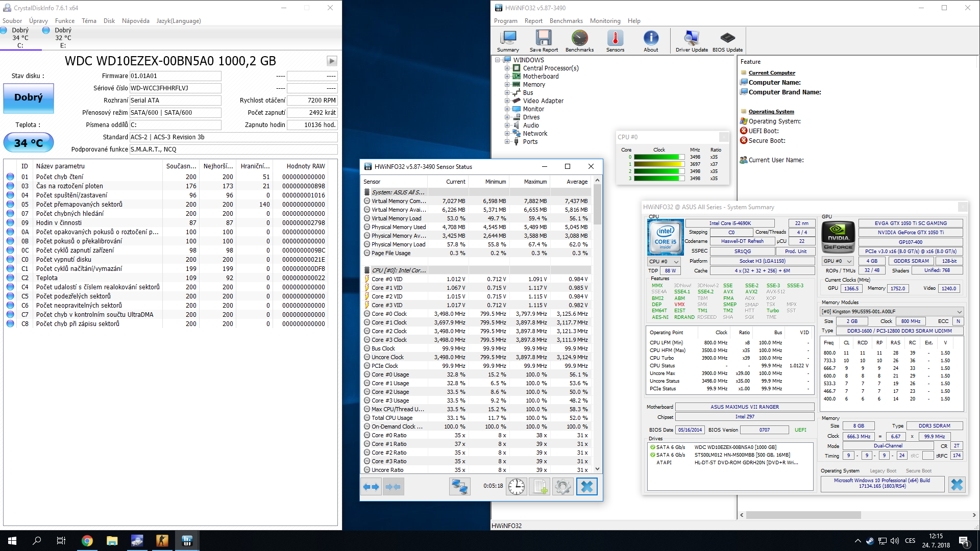
Task: Select the Monitor tree item
Action: [533, 109]
